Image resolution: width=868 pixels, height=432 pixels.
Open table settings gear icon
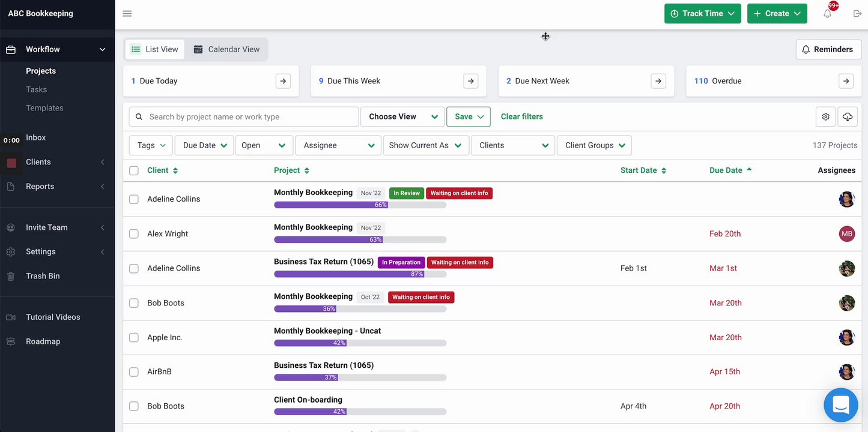(x=826, y=116)
